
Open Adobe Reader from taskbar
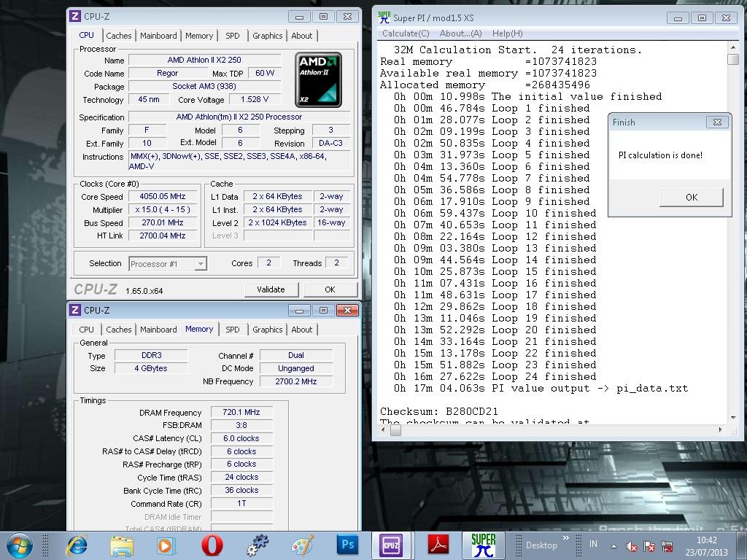coord(438,545)
